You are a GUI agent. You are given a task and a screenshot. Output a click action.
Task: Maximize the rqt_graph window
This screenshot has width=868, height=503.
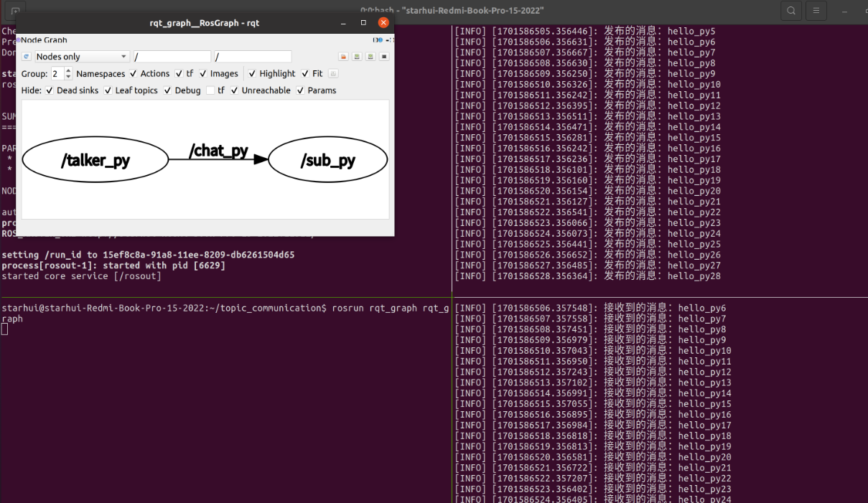point(363,23)
